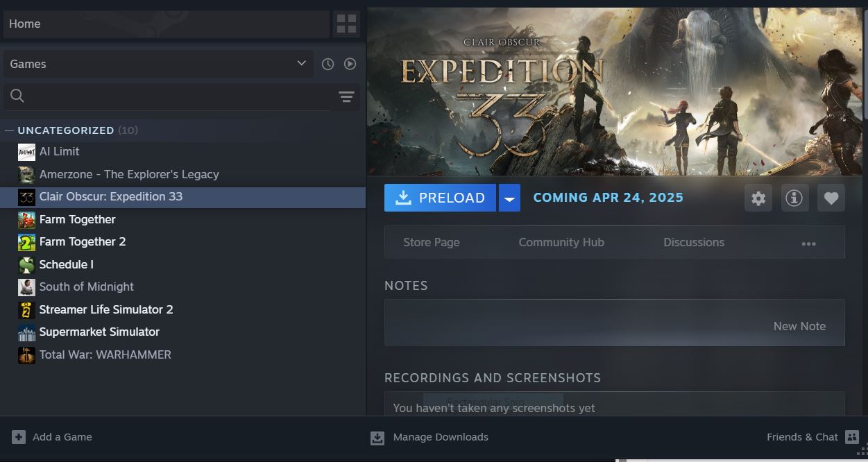Screen dimensions: 868x462
Task: Focus the library search field
Action: click(x=167, y=96)
